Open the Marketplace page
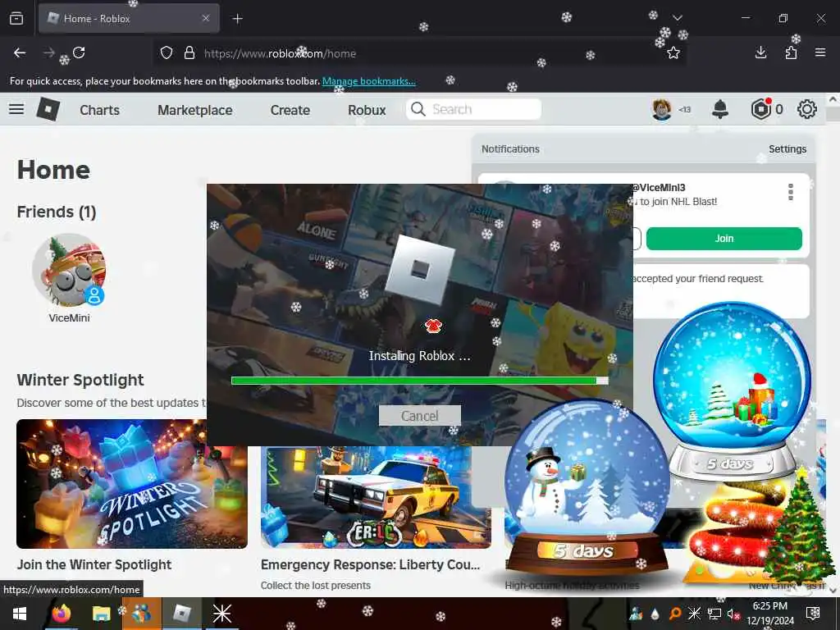The width and height of the screenshot is (840, 630). 195,110
